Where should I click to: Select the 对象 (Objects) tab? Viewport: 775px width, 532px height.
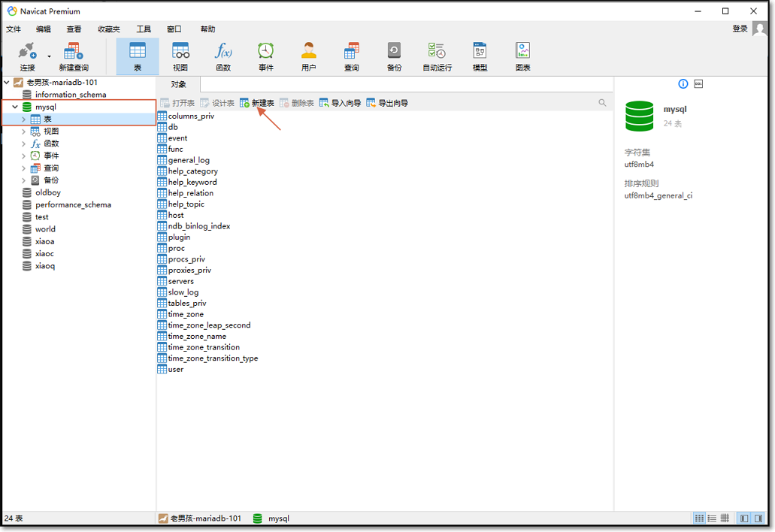point(179,84)
